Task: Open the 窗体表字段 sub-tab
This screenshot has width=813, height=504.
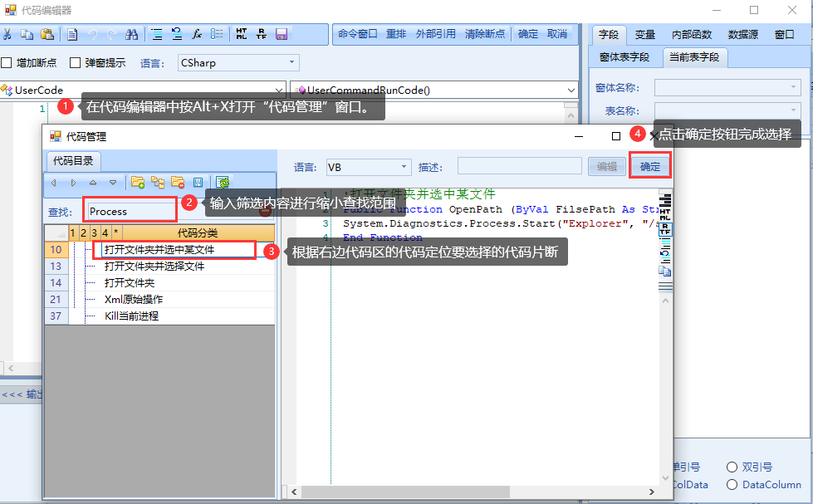Action: point(624,57)
